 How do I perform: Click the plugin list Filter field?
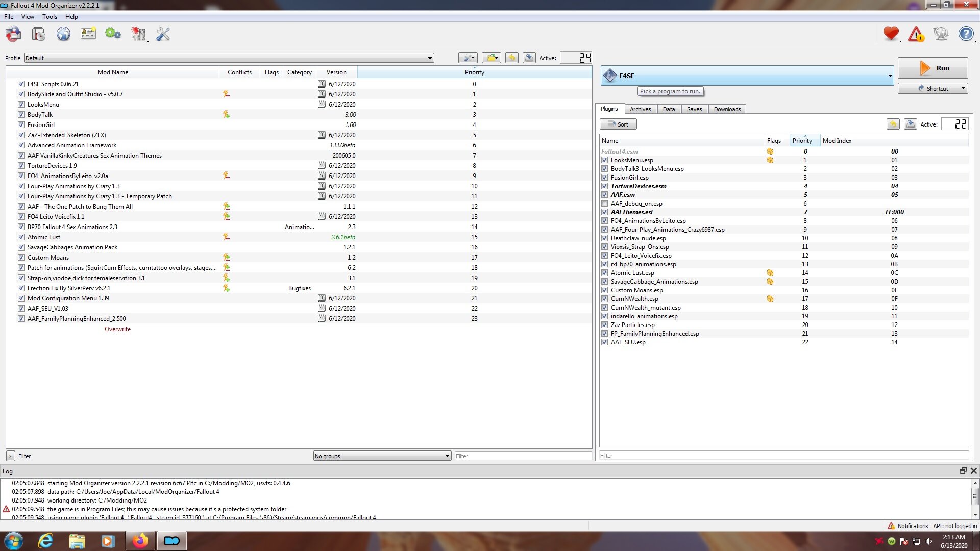(783, 456)
